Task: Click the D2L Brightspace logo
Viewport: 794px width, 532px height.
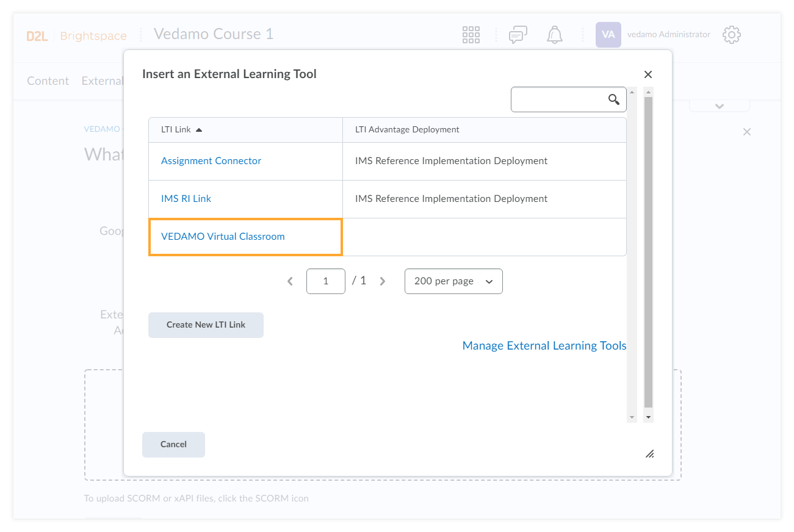Action: (x=77, y=36)
